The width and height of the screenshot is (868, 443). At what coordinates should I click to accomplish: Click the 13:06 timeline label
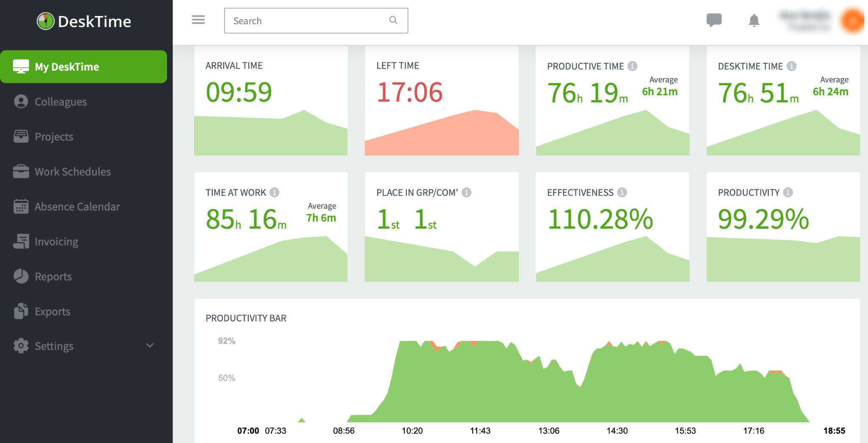[549, 431]
